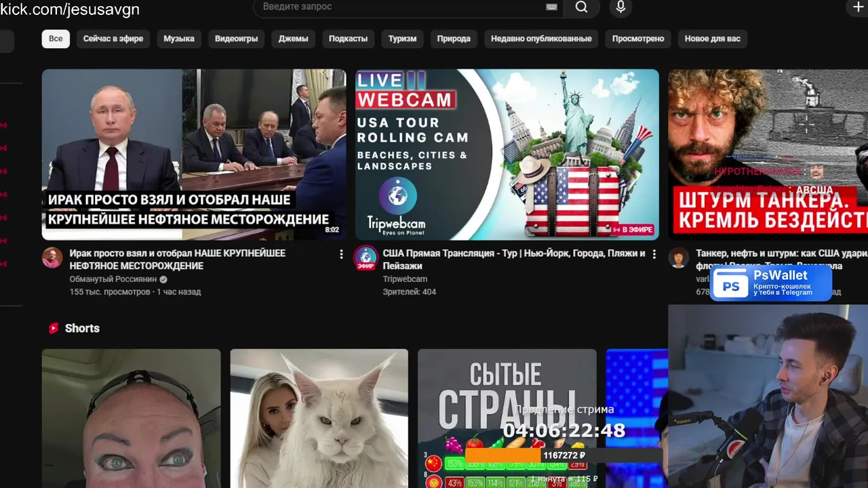This screenshot has height=488, width=868.
Task: Click the donation progress bar 1167272 ₽
Action: (563, 455)
